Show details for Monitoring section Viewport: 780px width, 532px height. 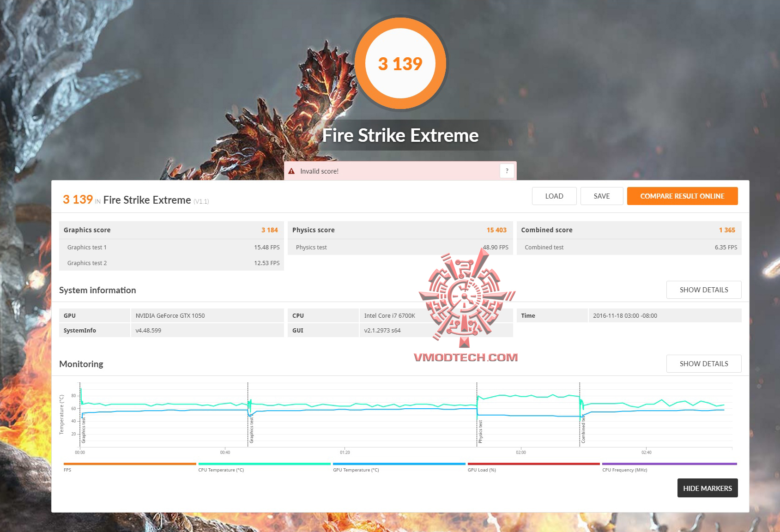point(703,363)
